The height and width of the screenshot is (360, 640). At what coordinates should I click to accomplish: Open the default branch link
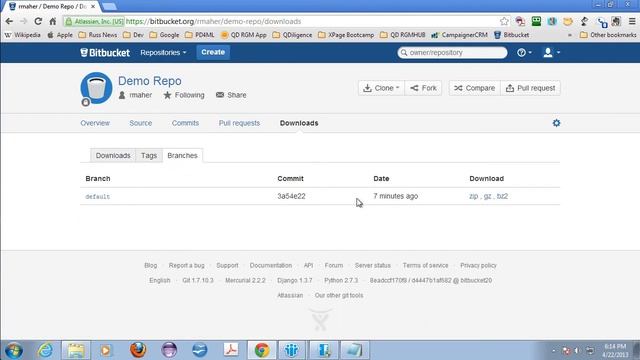[98, 197]
